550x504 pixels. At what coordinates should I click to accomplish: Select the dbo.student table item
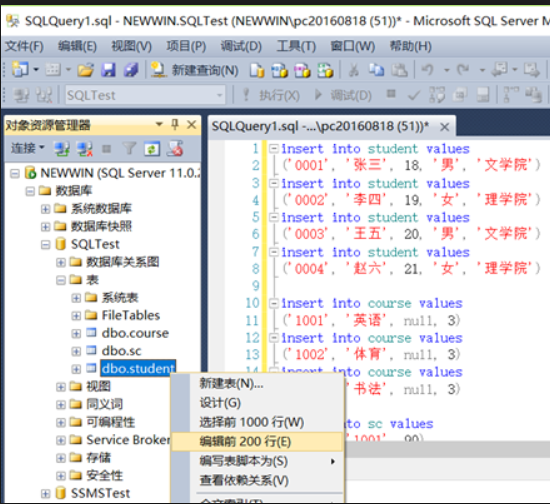[138, 368]
